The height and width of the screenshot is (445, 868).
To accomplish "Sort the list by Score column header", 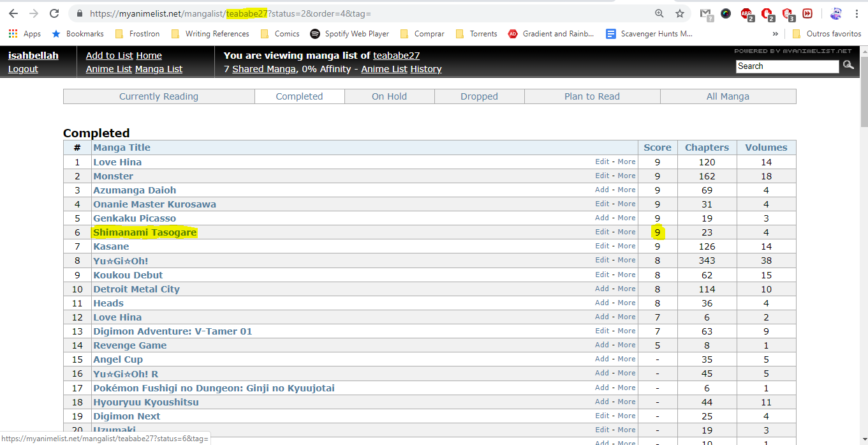I will coord(657,147).
